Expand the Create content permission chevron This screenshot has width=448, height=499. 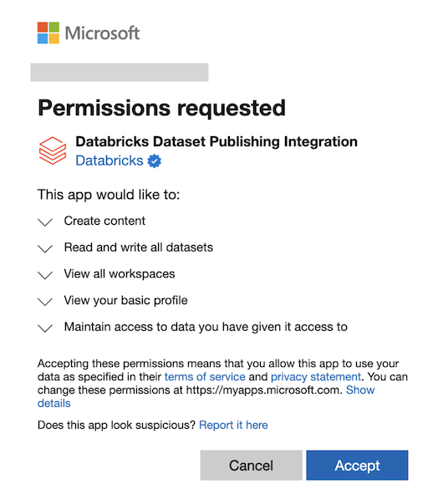click(45, 221)
